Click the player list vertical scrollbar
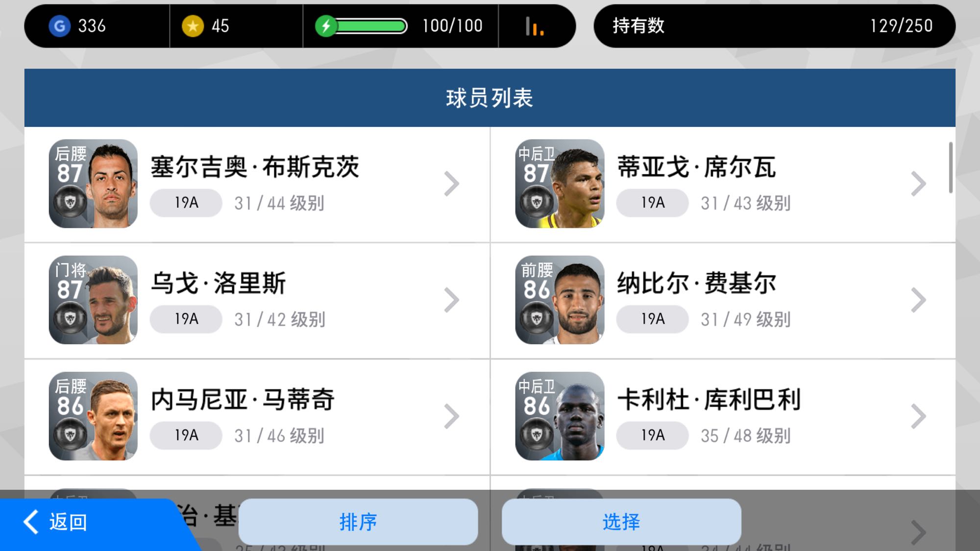The image size is (980, 551). point(951,168)
